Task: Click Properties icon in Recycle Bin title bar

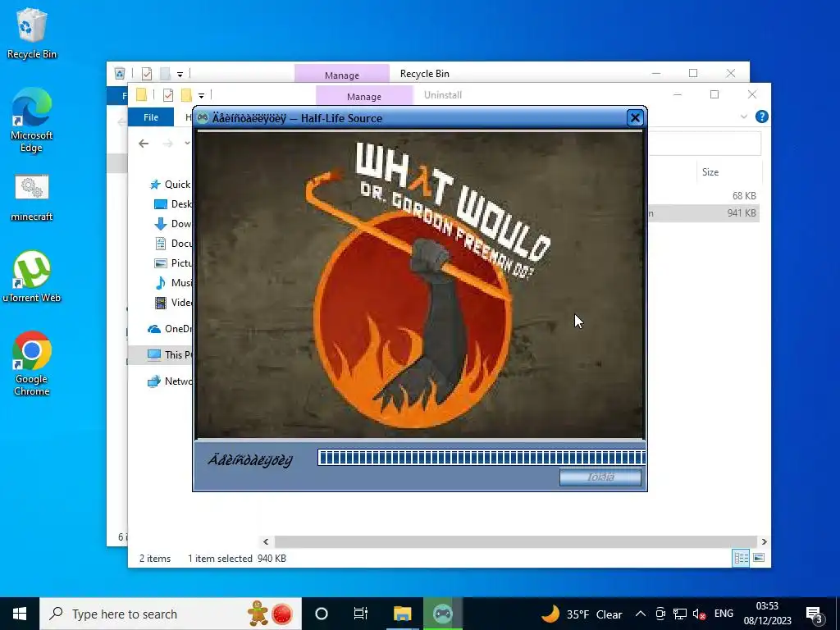Action: point(146,73)
